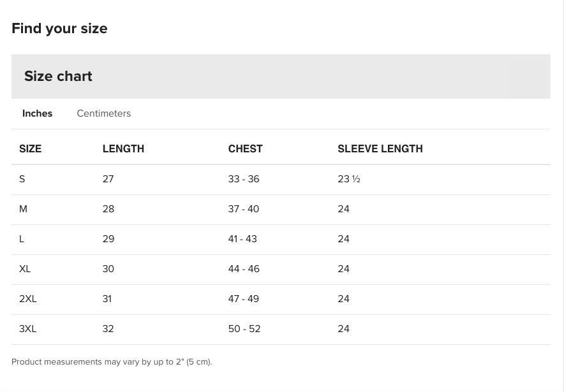Select size M row label
This screenshot has height=392, width=564.
(x=24, y=209)
